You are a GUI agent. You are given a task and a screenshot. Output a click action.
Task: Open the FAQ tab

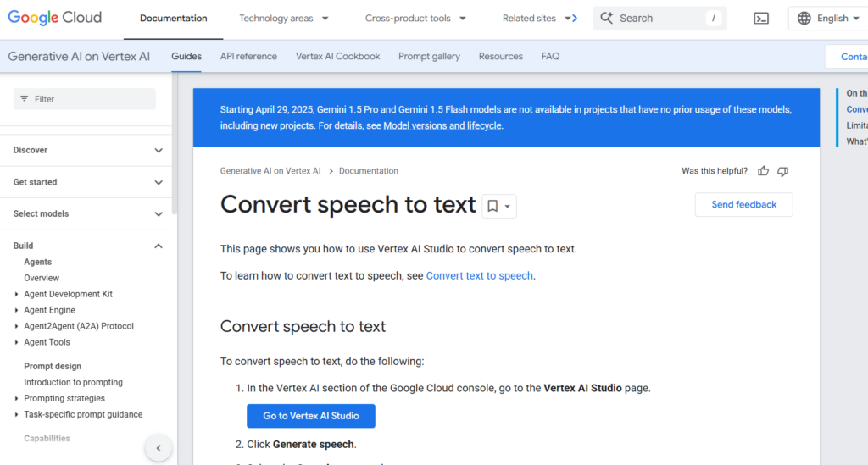tap(550, 57)
